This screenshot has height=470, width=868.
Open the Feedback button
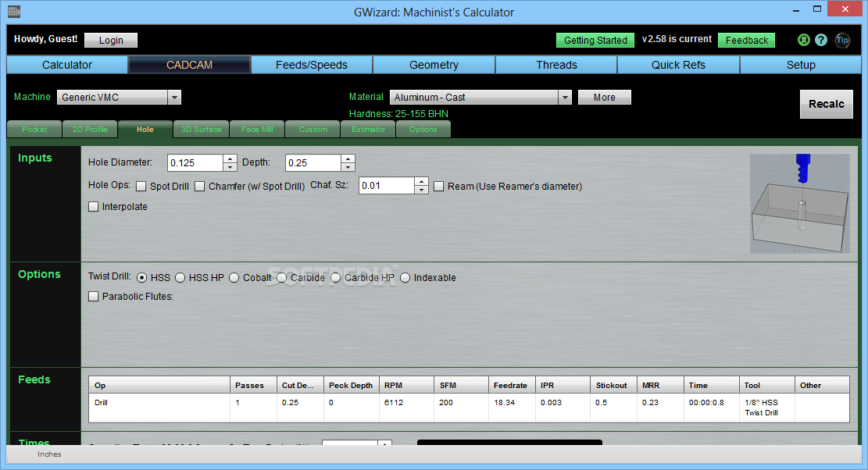(x=746, y=41)
